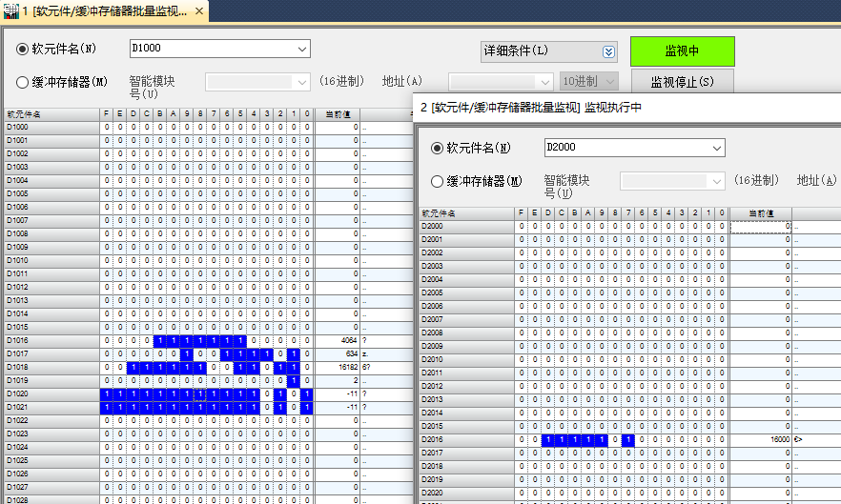This screenshot has width=841, height=504.
Task: Select 软元件名(N) radio in window 2
Action: pyautogui.click(x=437, y=149)
